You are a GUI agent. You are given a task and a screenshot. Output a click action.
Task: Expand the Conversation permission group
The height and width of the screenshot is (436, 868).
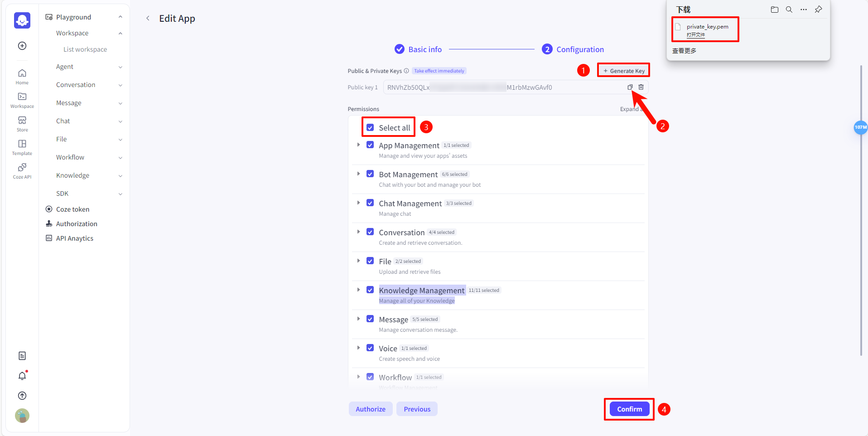[358, 232]
